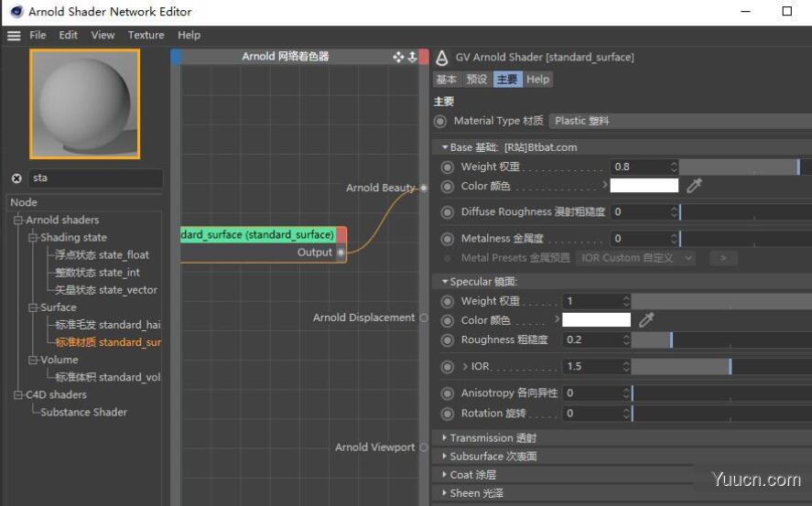Image resolution: width=812 pixels, height=506 pixels.
Task: Click the move-view arrows icon in node editor header
Action: (397, 57)
